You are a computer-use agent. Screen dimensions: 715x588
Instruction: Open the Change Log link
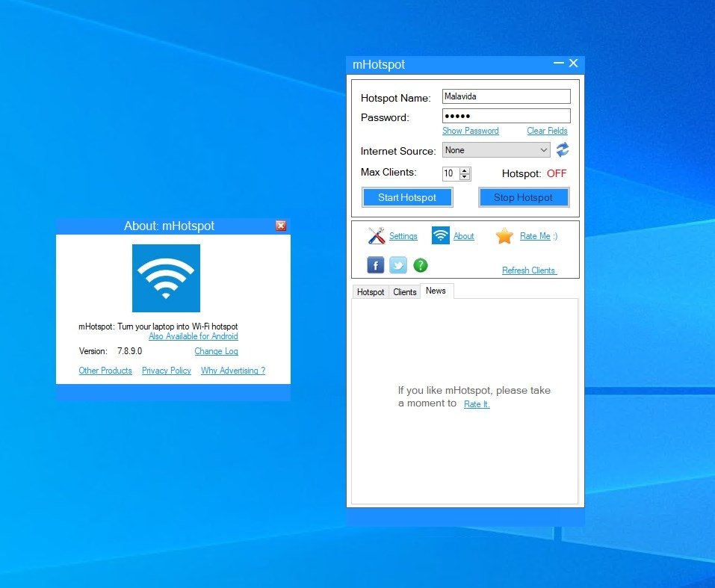click(216, 351)
